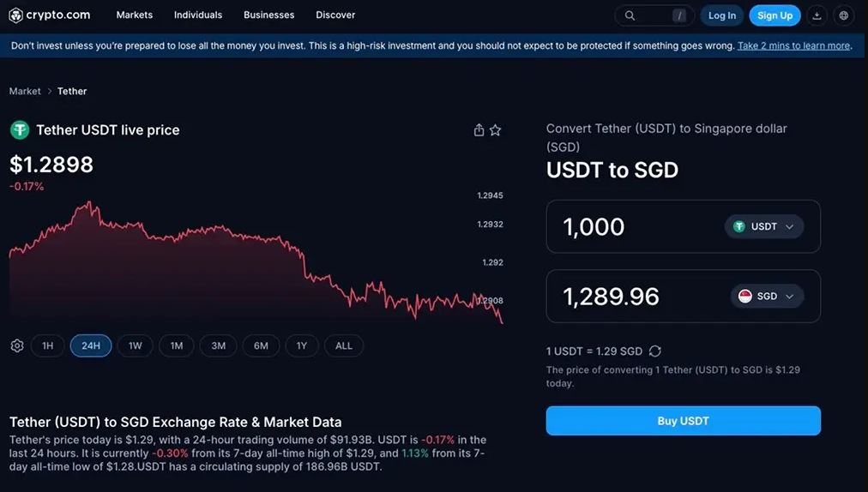Select the ALL chart range
This screenshot has height=492, width=868.
(x=344, y=346)
